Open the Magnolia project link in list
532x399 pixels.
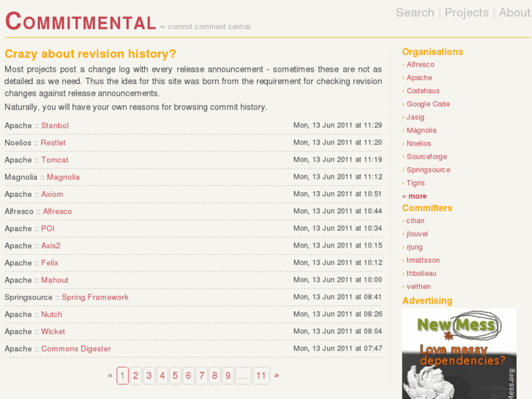63,177
